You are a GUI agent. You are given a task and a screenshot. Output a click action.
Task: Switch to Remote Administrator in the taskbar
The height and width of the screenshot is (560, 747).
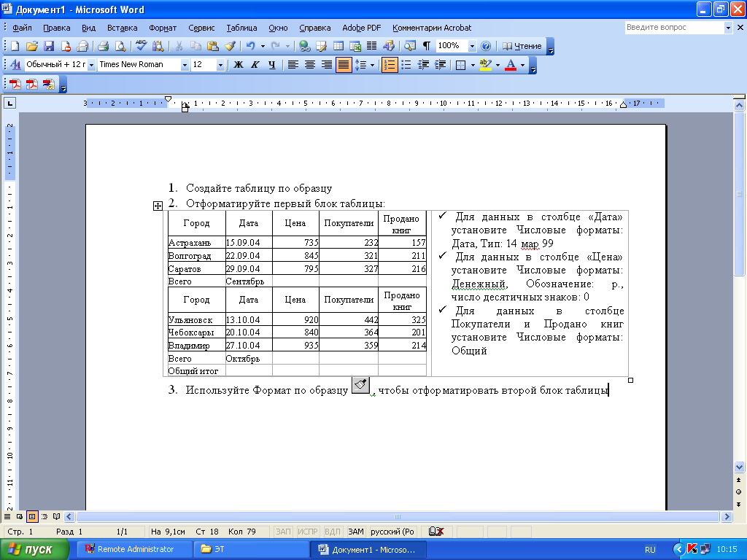(134, 549)
